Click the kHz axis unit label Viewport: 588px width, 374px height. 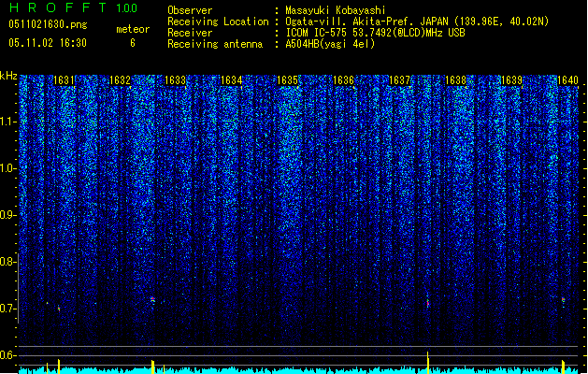point(8,76)
